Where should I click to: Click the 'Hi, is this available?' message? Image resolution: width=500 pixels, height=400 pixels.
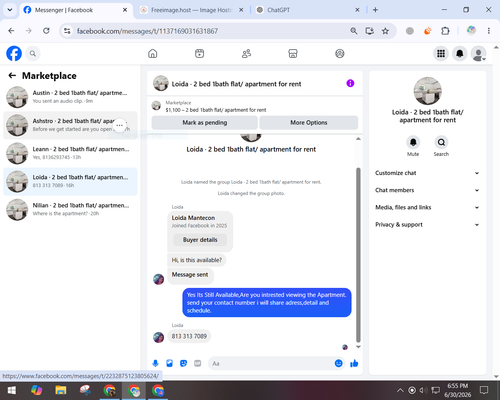click(197, 260)
